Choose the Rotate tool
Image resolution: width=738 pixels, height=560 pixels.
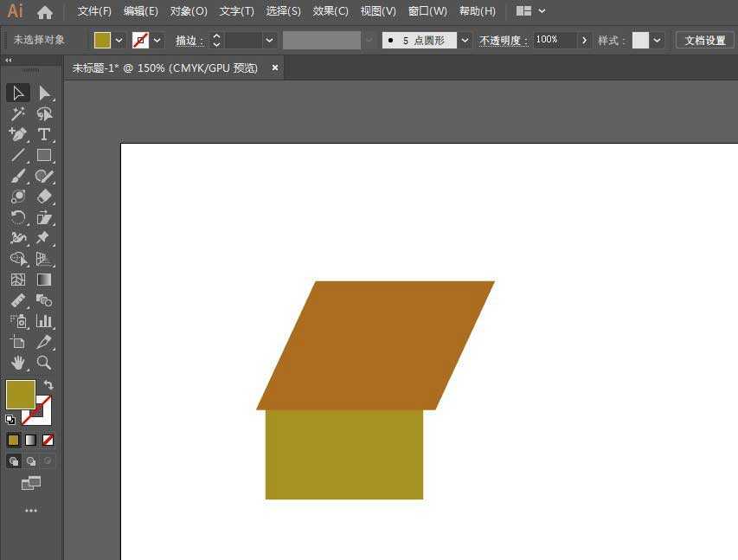(17, 217)
